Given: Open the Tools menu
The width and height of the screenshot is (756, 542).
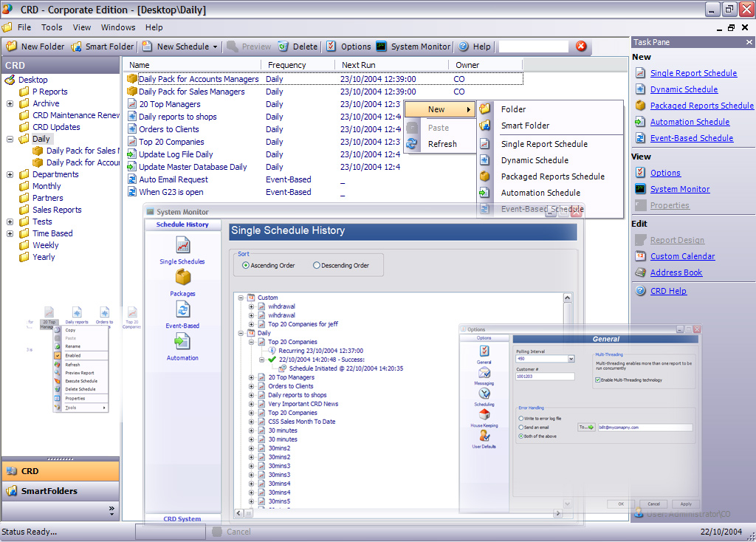Looking at the screenshot, I should 52,27.
